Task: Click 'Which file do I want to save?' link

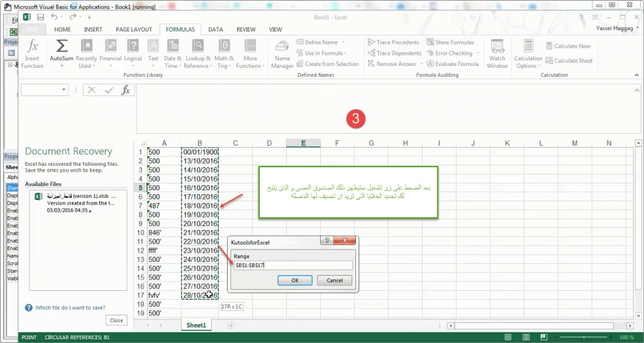Action: point(70,308)
